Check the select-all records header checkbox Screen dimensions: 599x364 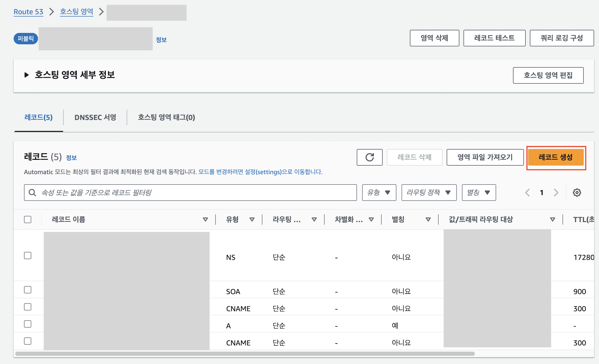(x=28, y=220)
